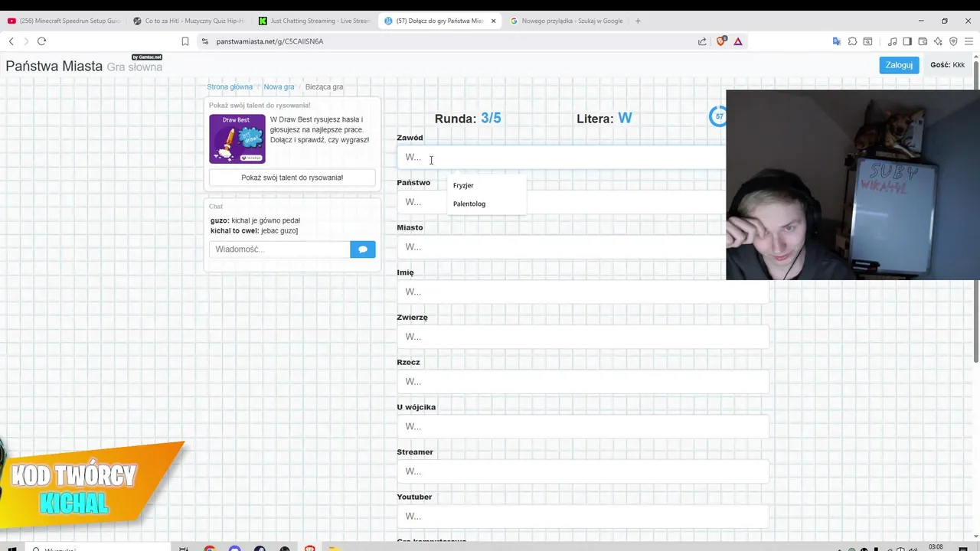The image size is (980, 551).
Task: Go back using the browser back arrow
Action: coord(11,41)
